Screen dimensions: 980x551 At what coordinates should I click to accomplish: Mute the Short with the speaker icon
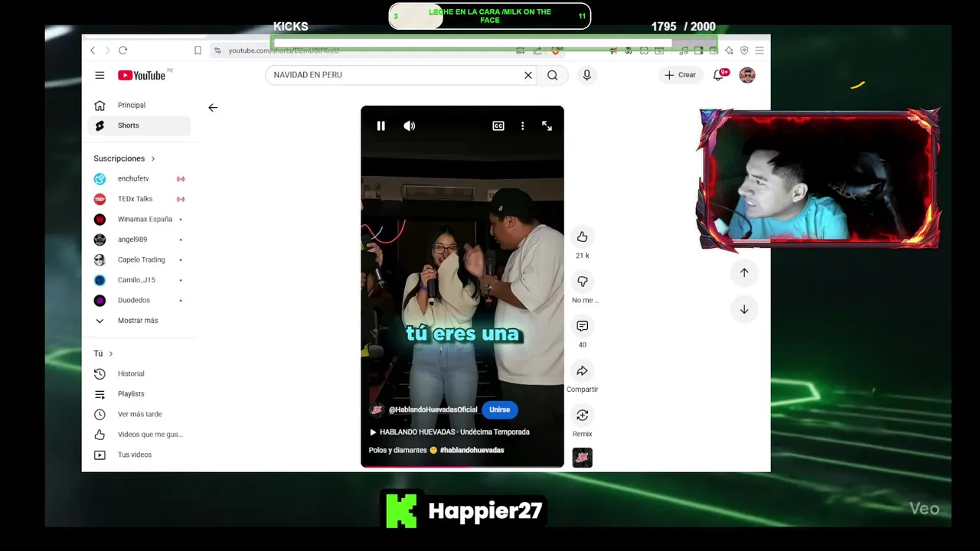(410, 126)
